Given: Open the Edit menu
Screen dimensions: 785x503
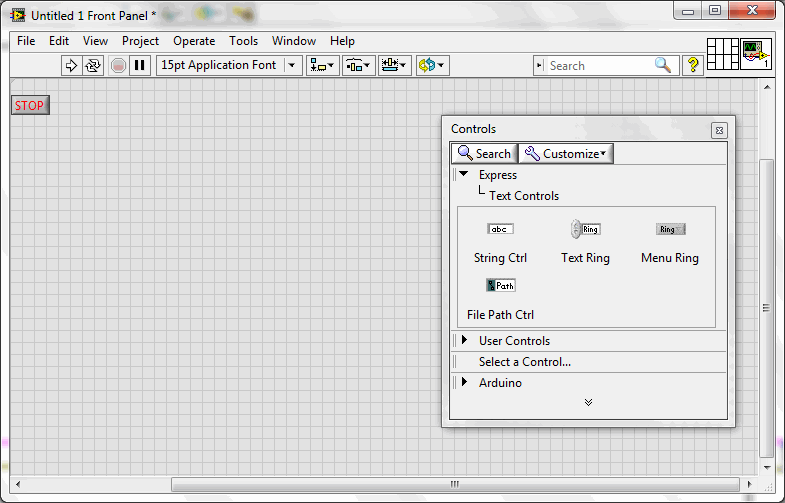Looking at the screenshot, I should tap(59, 41).
